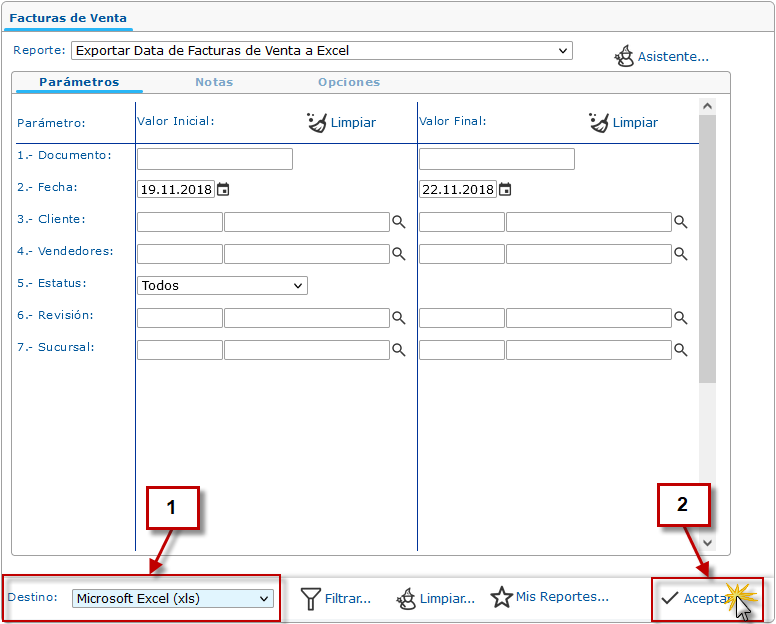This screenshot has width=776, height=624.
Task: Focus initial Vendedores code field
Action: (x=180, y=254)
